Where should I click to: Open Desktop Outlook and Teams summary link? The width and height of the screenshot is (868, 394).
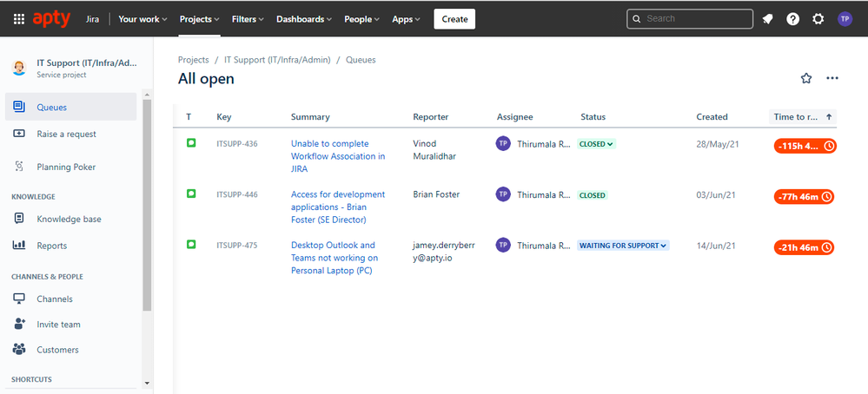(335, 258)
